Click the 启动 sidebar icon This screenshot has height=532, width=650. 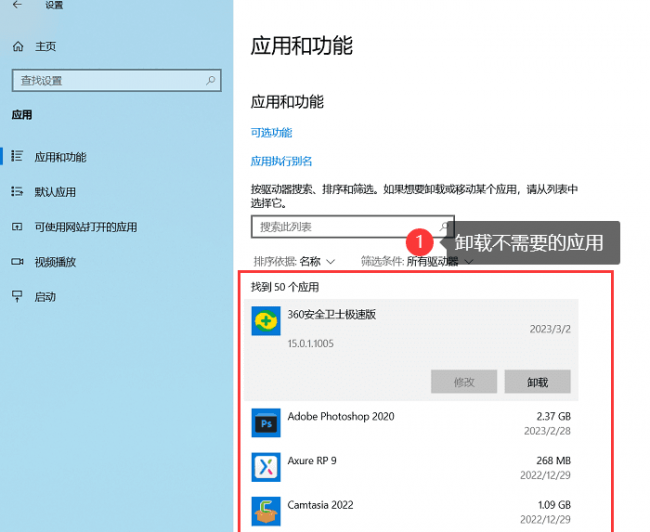(x=17, y=296)
